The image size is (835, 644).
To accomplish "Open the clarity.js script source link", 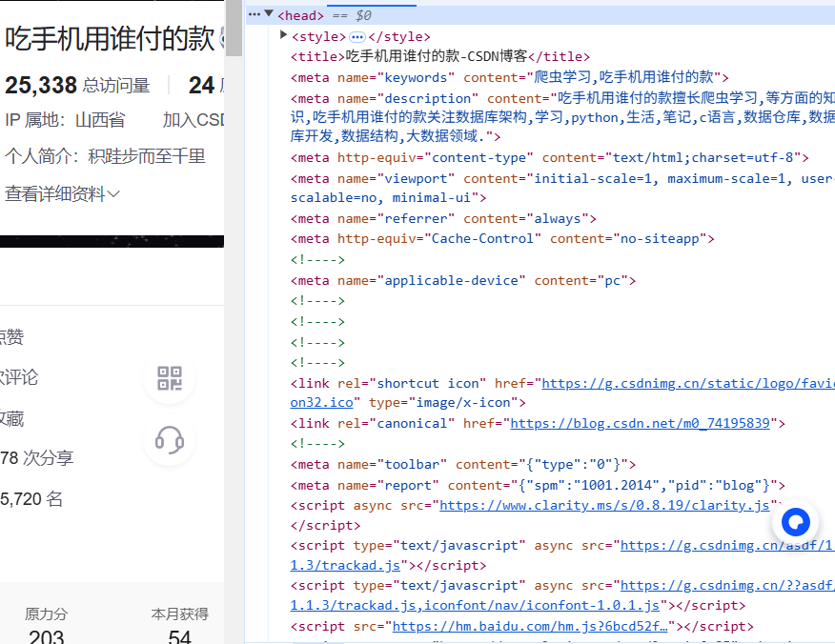I will click(604, 505).
